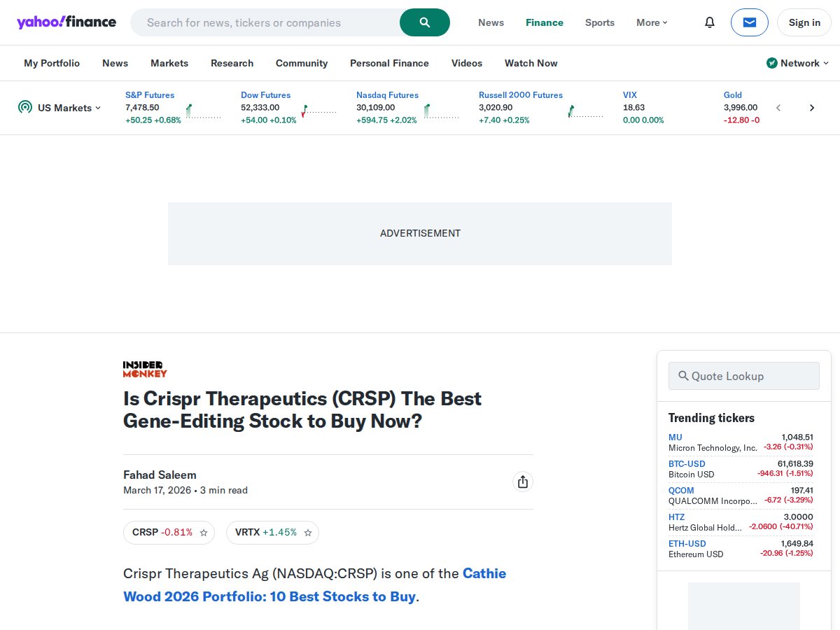
Task: Open the Mail envelope icon
Action: (x=750, y=22)
